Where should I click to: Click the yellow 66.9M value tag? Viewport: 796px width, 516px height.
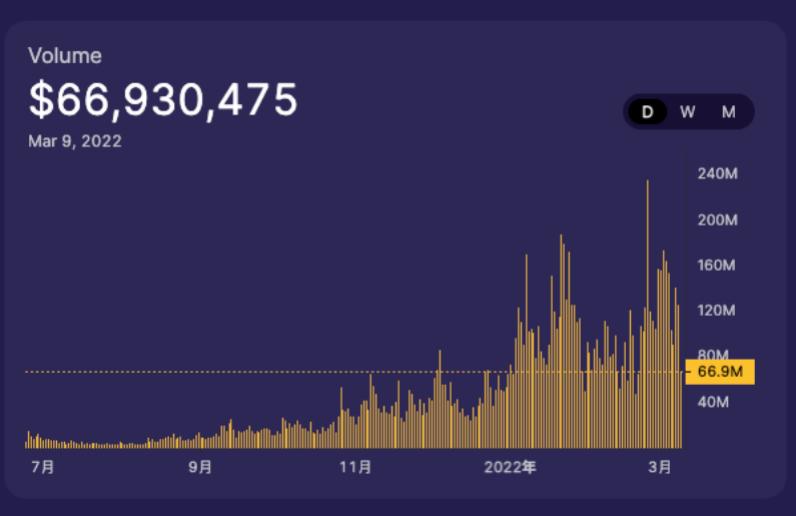[x=719, y=372]
